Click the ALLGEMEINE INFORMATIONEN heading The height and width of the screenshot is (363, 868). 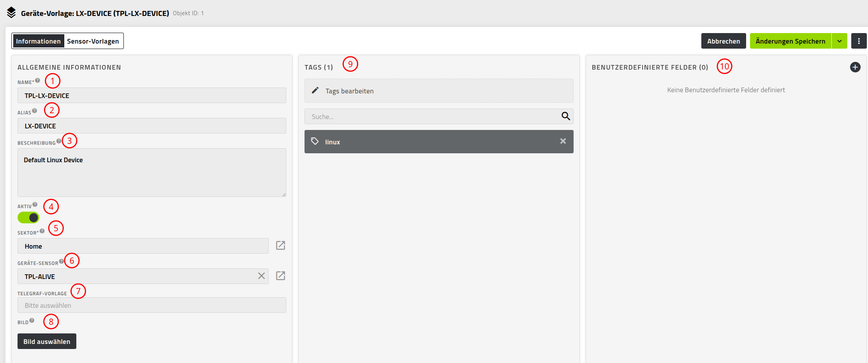[69, 67]
